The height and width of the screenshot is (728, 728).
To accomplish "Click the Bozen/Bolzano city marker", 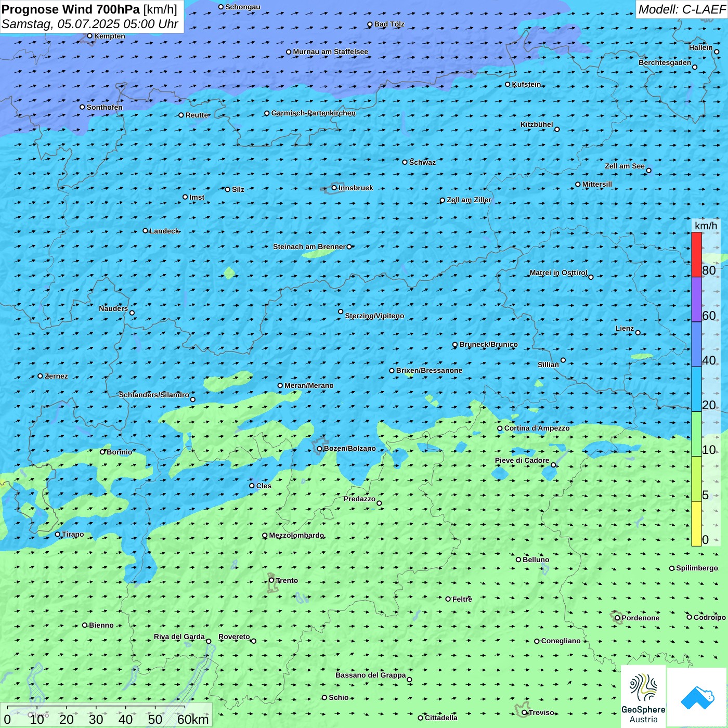I will (x=319, y=449).
